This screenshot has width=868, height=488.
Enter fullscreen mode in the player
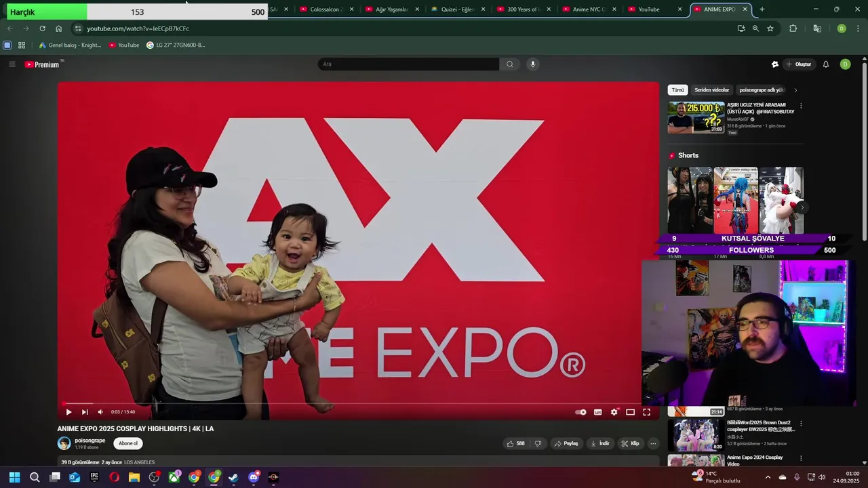pos(647,412)
